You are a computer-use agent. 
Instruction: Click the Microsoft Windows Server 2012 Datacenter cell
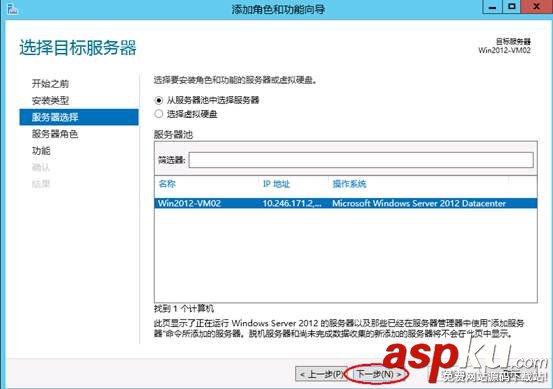click(419, 203)
